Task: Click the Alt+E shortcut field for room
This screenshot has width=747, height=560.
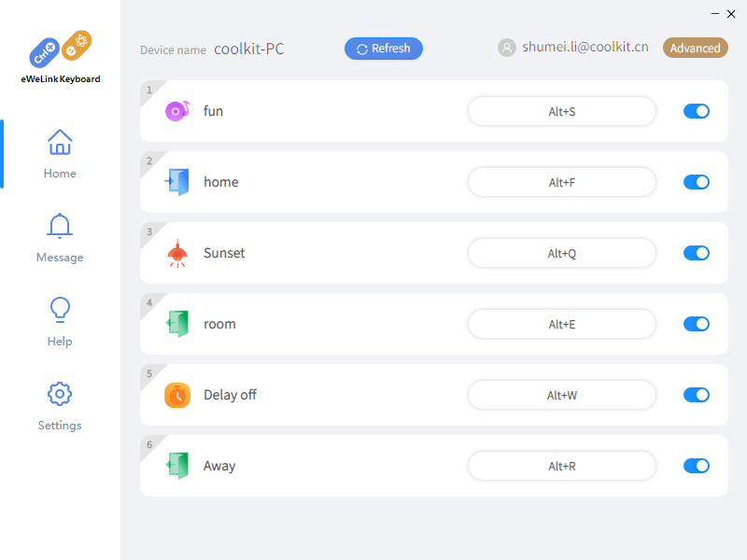Action: (562, 324)
